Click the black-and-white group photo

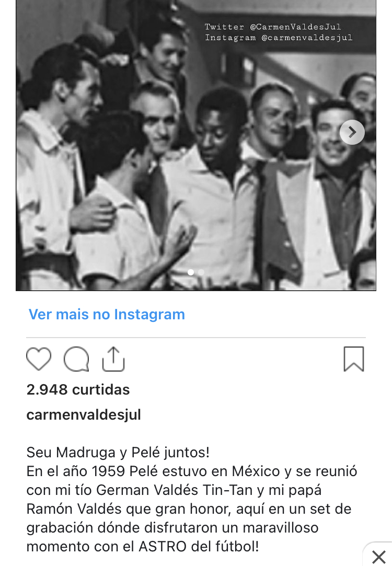click(x=196, y=145)
